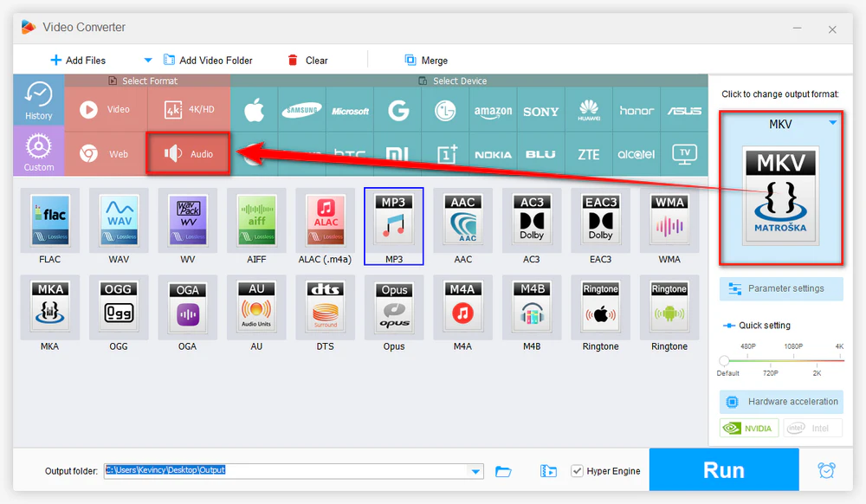Select the Apple Ringtone format
Image resolution: width=866 pixels, height=504 pixels.
tap(600, 307)
